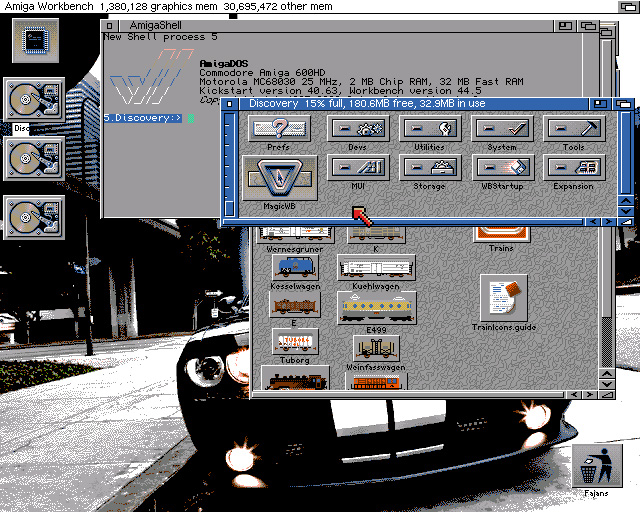
Task: Click the 'New Shell process 5' text
Action: pos(160,37)
